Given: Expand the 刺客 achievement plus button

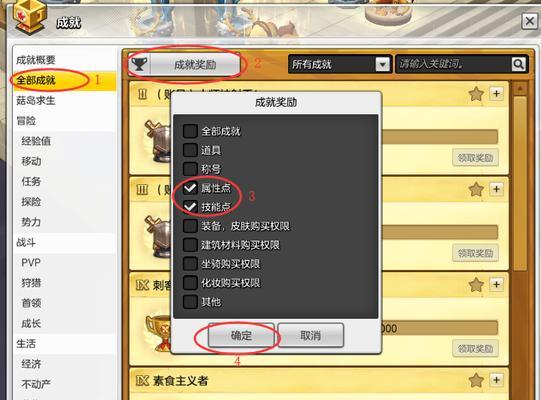Looking at the screenshot, I should tap(496, 284).
